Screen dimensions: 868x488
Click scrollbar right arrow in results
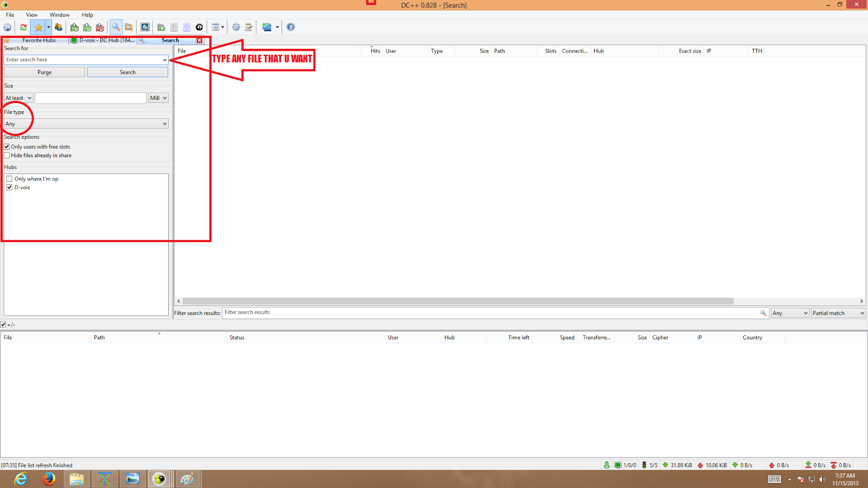[x=861, y=301]
